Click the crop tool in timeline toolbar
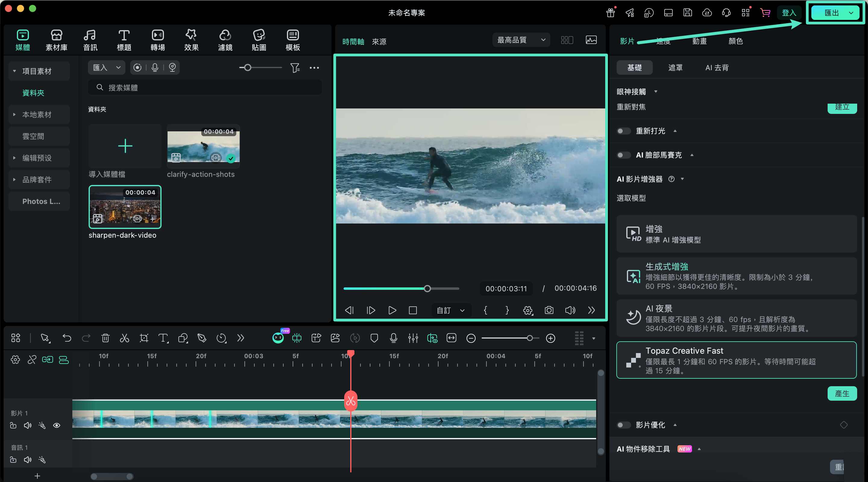The image size is (868, 482). (144, 338)
